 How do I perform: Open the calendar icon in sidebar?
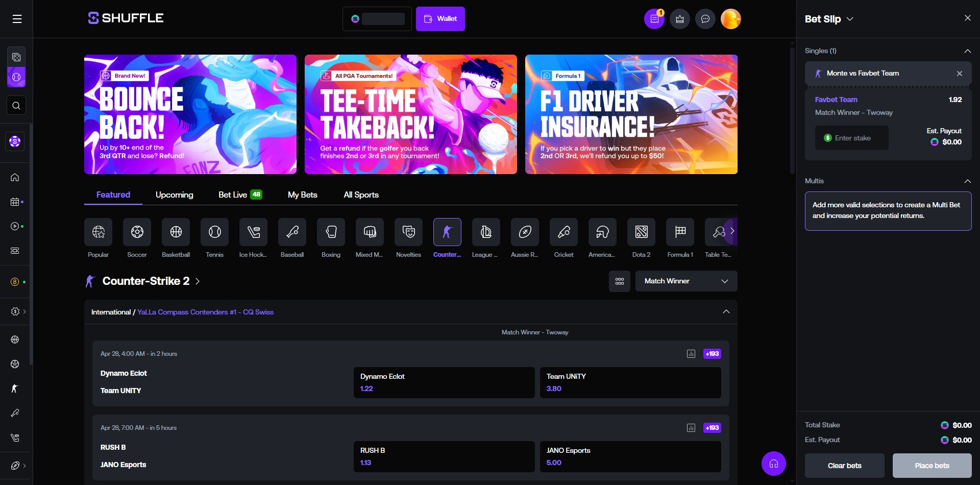click(15, 202)
